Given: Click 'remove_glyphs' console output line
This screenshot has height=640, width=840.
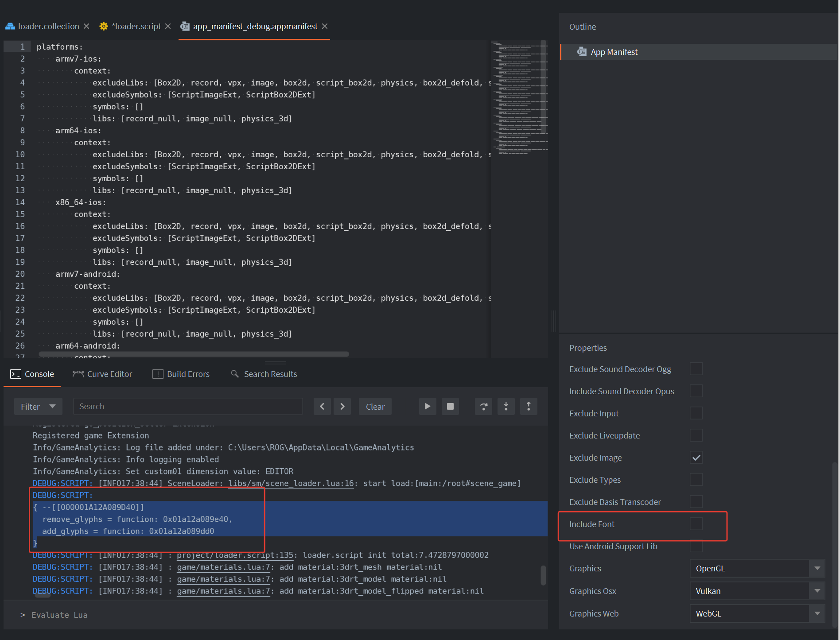Looking at the screenshot, I should pyautogui.click(x=137, y=519).
